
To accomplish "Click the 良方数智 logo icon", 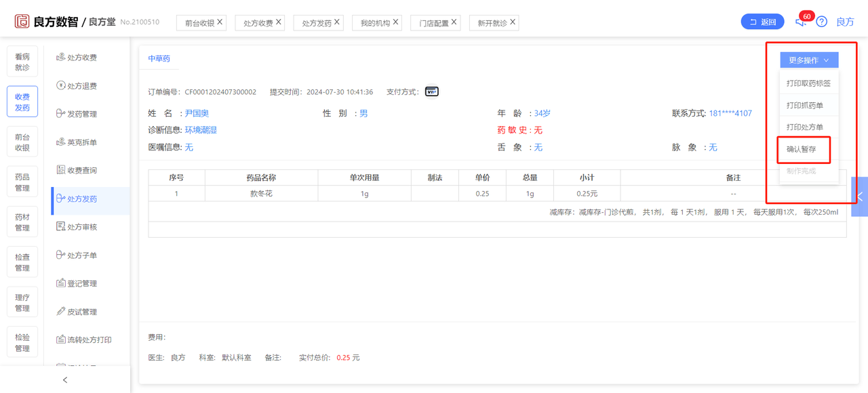I will tap(22, 22).
